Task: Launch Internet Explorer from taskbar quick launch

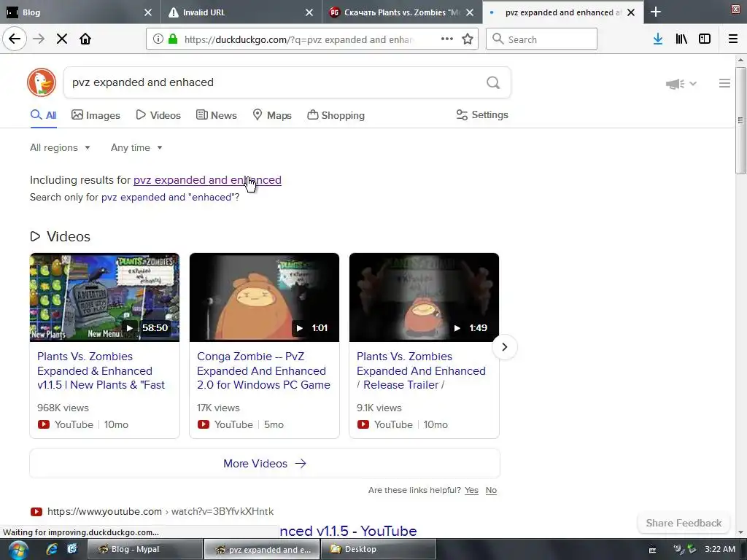Action: pos(52,549)
